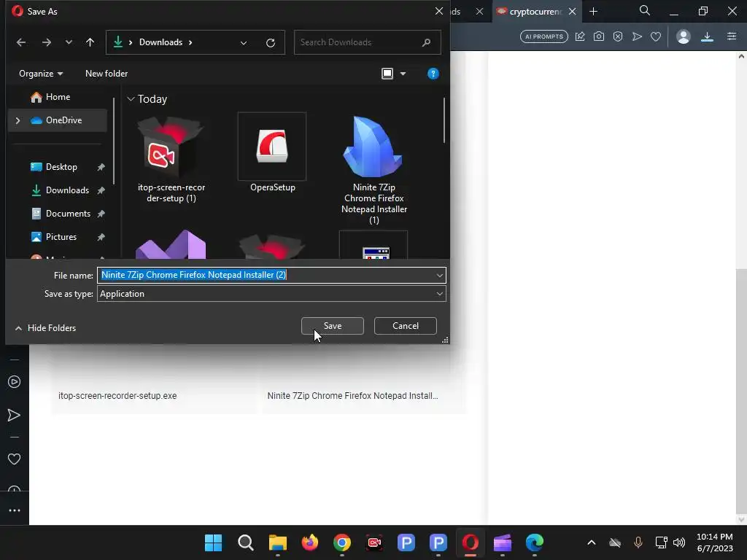Image resolution: width=747 pixels, height=560 pixels.
Task: Go up one folder level
Action: 90,42
